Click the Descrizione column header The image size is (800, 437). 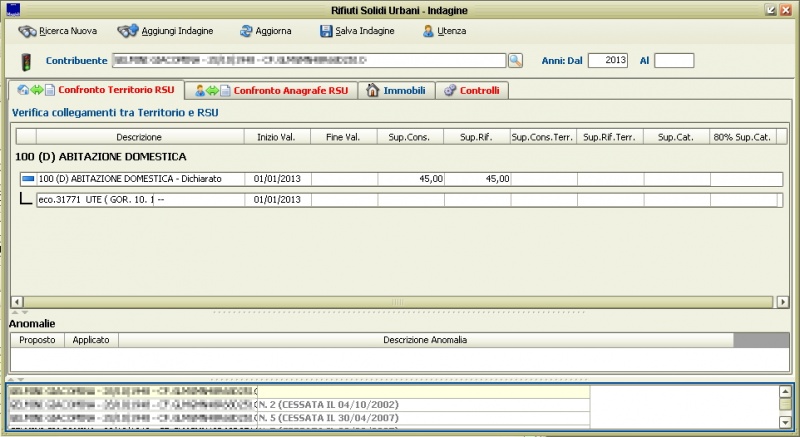coord(139,137)
